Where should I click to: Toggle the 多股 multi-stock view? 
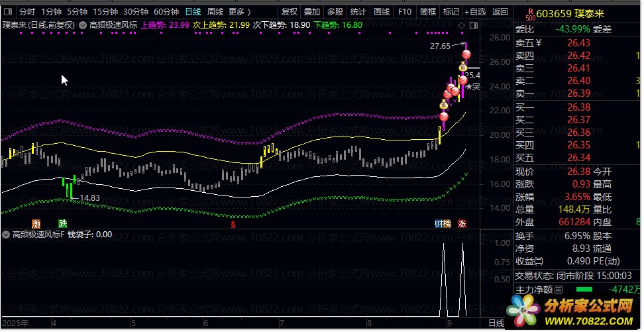coord(335,11)
